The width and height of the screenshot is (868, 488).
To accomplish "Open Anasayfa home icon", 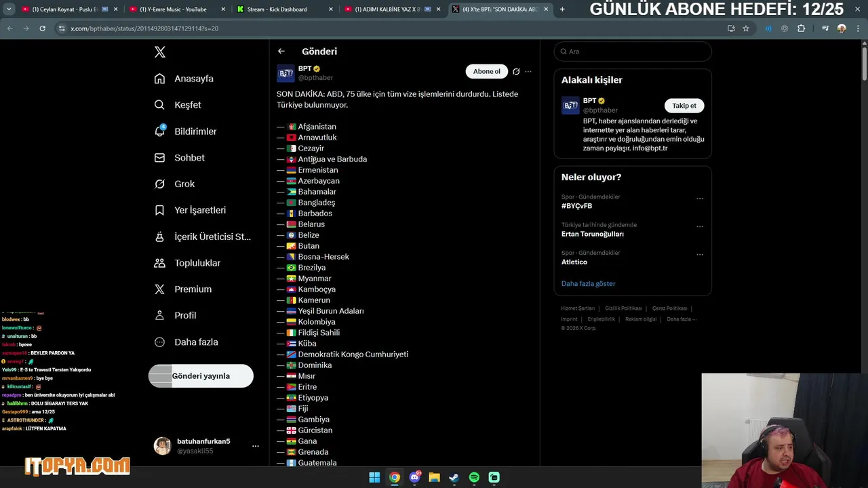I will click(x=159, y=79).
